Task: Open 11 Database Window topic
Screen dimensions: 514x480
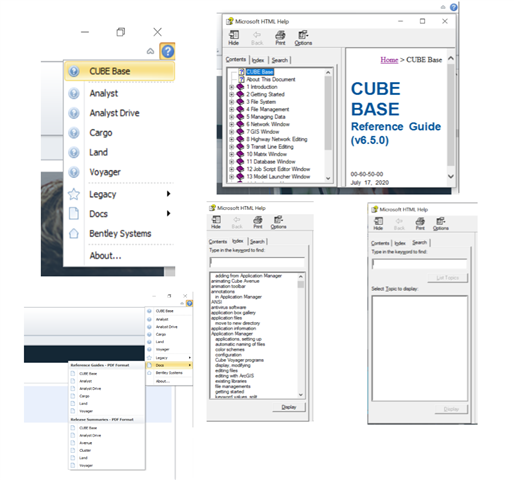Action: coord(271,162)
